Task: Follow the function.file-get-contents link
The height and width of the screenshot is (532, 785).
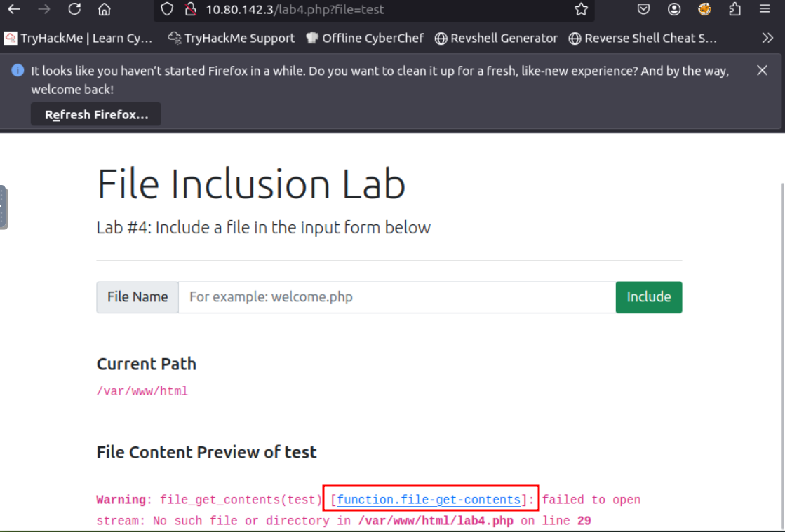Action: click(x=429, y=500)
